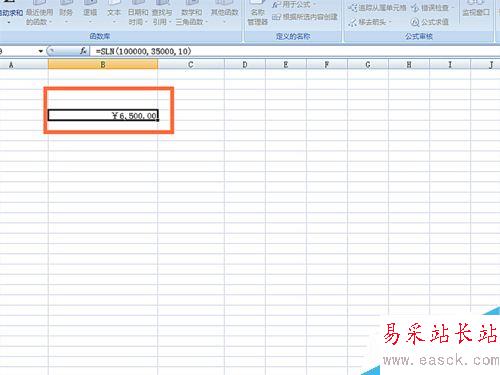Click Create from Selection (根据所选内容创建)
The height and width of the screenshot is (375, 500).
point(305,17)
